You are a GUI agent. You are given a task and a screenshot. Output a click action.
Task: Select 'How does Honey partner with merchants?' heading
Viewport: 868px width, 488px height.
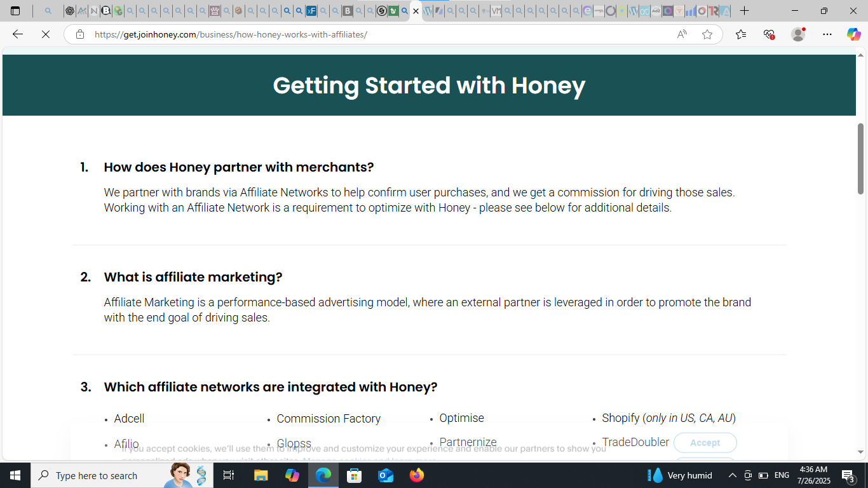238,167
